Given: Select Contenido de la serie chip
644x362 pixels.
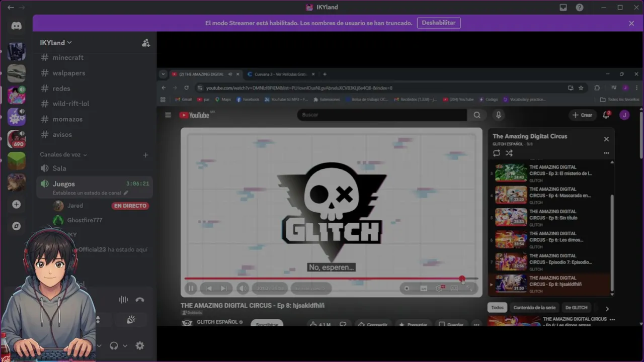Looking at the screenshot, I should (x=534, y=308).
